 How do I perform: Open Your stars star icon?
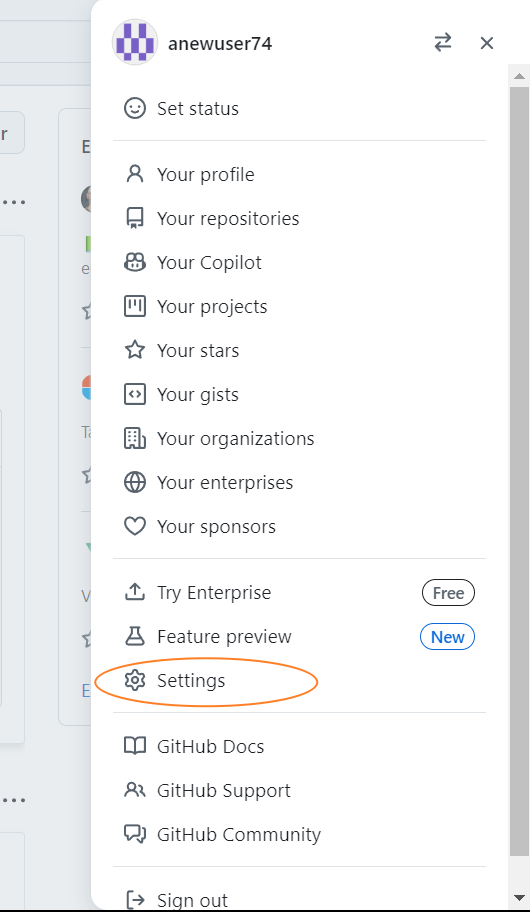(135, 350)
